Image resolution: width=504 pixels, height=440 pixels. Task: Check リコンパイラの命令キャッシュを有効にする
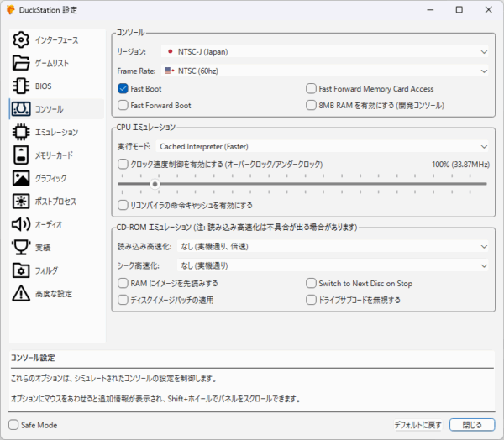123,205
